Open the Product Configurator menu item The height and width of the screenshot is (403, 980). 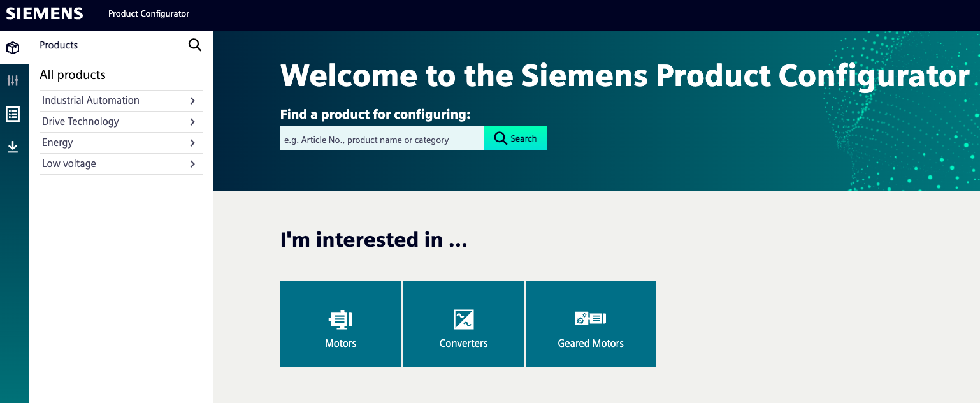click(148, 13)
